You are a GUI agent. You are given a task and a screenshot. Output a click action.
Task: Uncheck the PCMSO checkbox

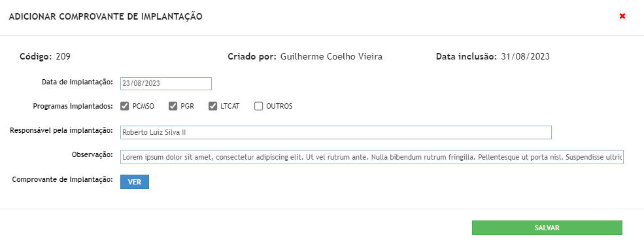(x=124, y=107)
